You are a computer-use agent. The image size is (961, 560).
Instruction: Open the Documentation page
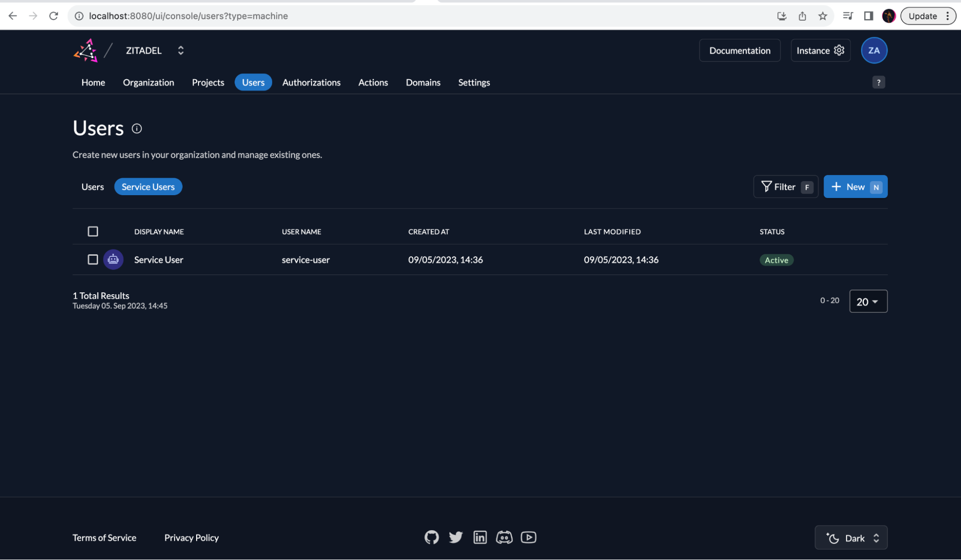pyautogui.click(x=740, y=50)
